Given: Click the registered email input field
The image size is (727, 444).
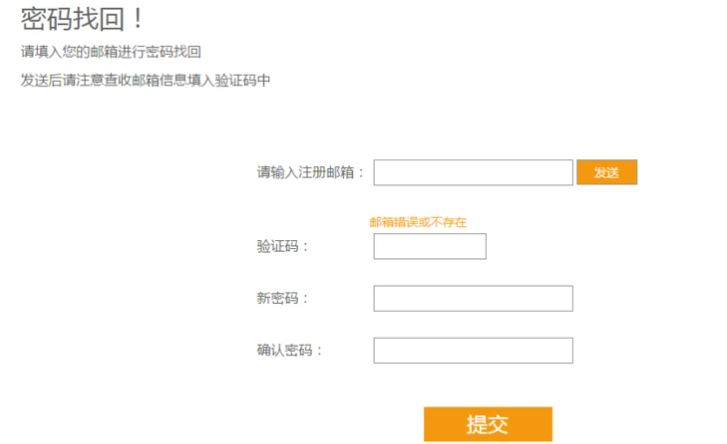Looking at the screenshot, I should pyautogui.click(x=472, y=173).
